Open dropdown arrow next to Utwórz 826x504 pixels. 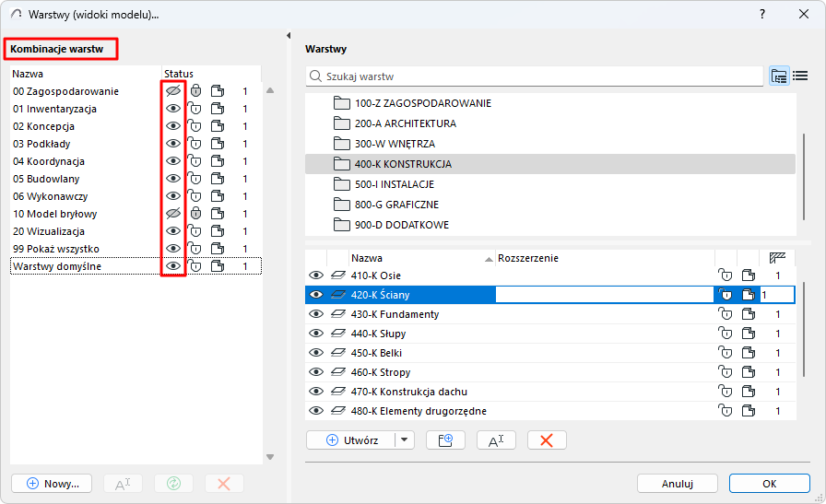[404, 440]
